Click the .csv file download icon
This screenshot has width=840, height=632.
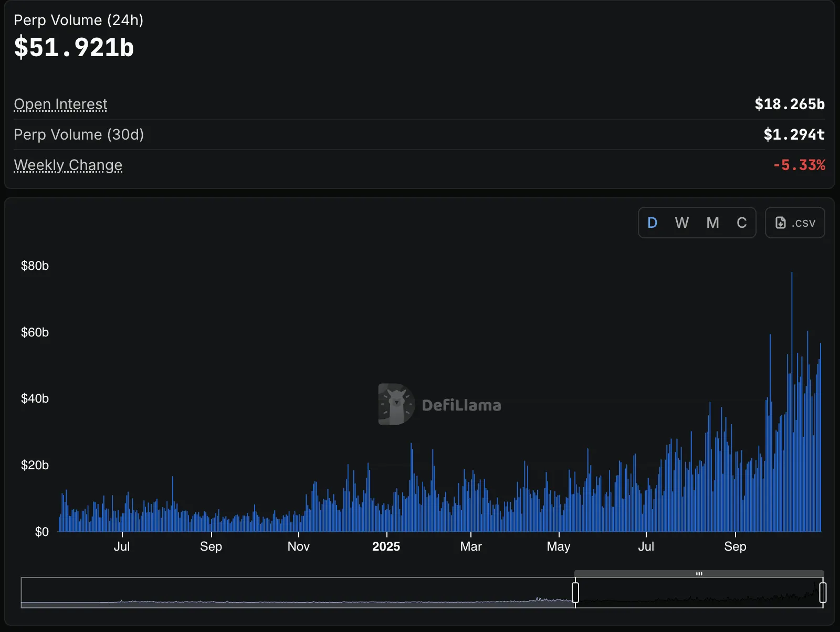point(781,223)
